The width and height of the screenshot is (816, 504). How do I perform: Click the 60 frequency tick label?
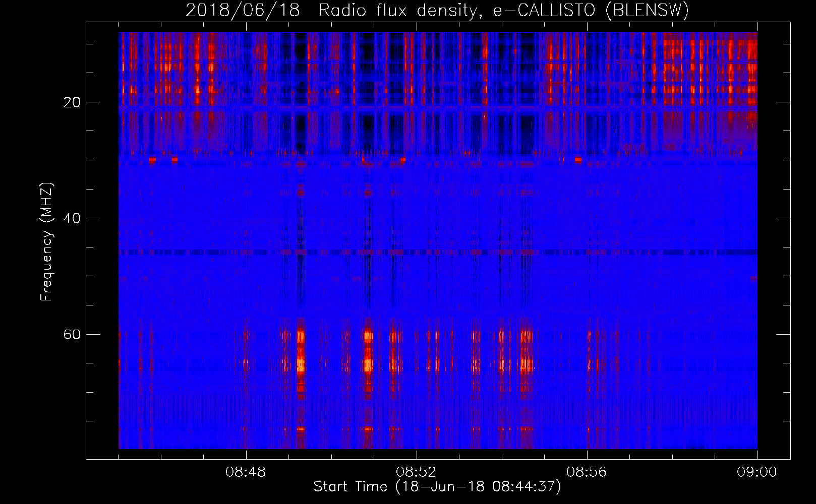click(72, 334)
